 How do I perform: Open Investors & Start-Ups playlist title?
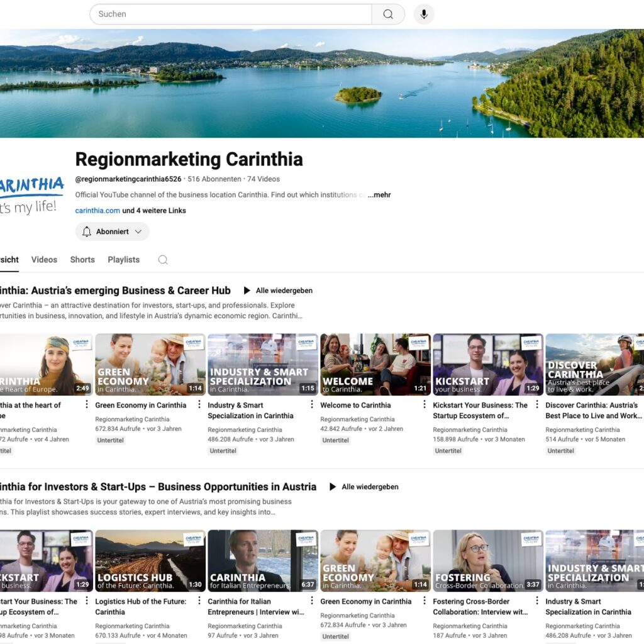pyautogui.click(x=158, y=487)
